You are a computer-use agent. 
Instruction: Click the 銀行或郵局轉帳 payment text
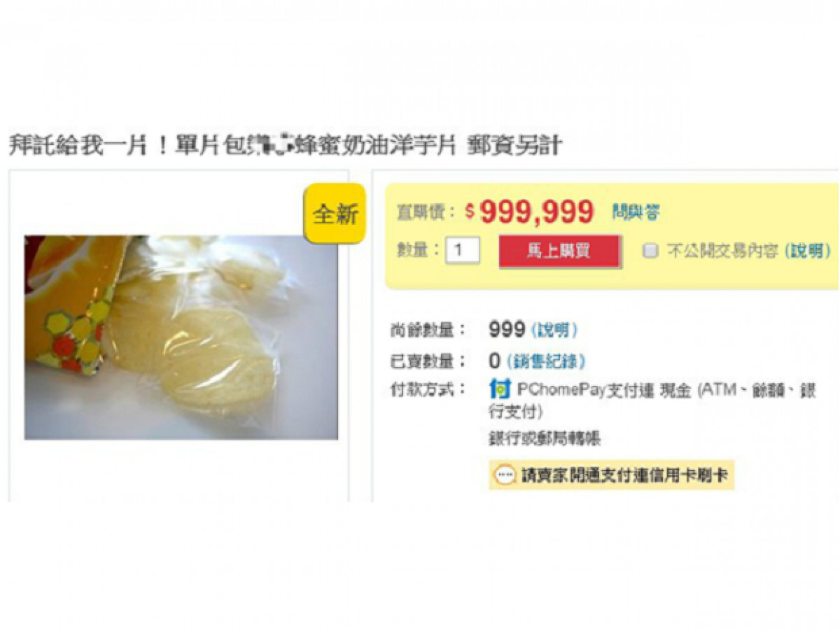point(545,439)
